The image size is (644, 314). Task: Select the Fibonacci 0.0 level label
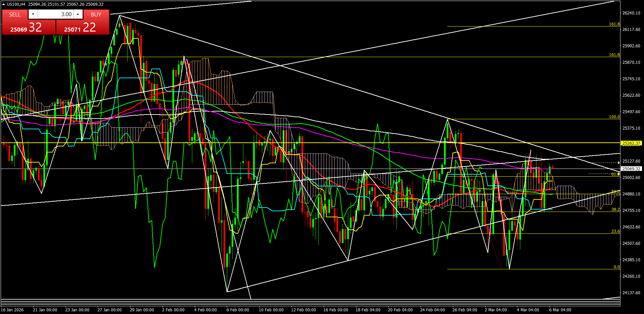616,267
